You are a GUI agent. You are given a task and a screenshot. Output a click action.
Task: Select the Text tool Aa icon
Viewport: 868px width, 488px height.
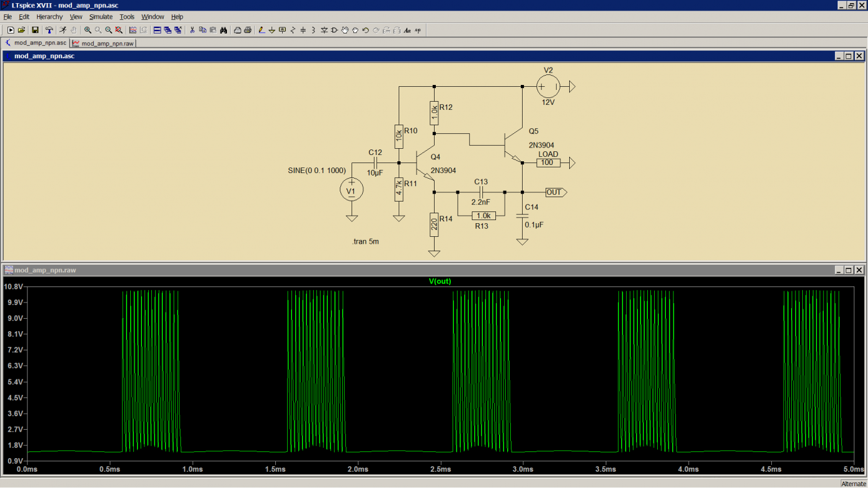coord(407,30)
